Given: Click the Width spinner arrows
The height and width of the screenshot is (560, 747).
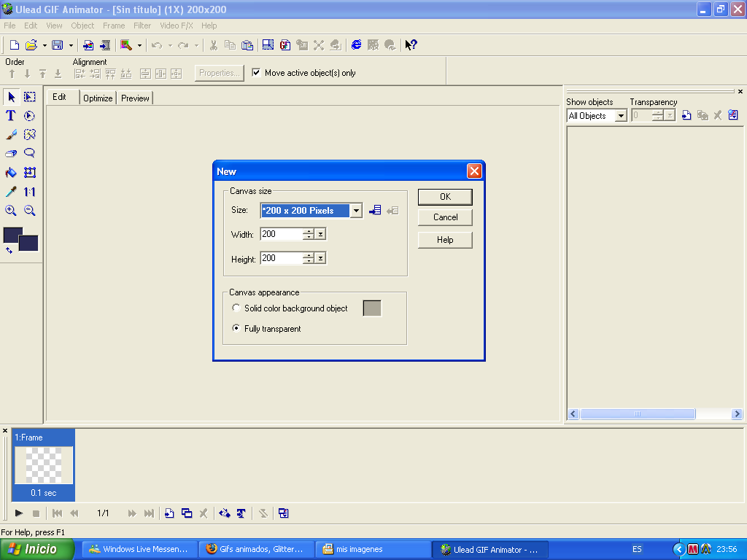Looking at the screenshot, I should pos(309,234).
